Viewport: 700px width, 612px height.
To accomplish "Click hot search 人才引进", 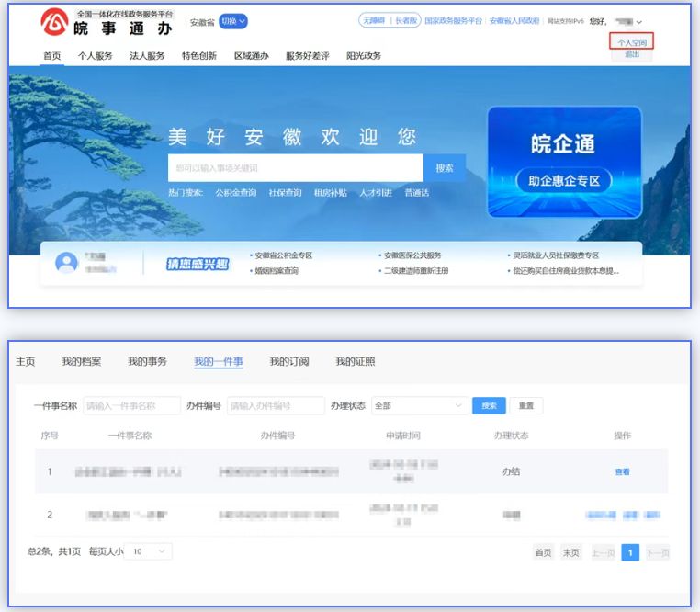I will (376, 193).
